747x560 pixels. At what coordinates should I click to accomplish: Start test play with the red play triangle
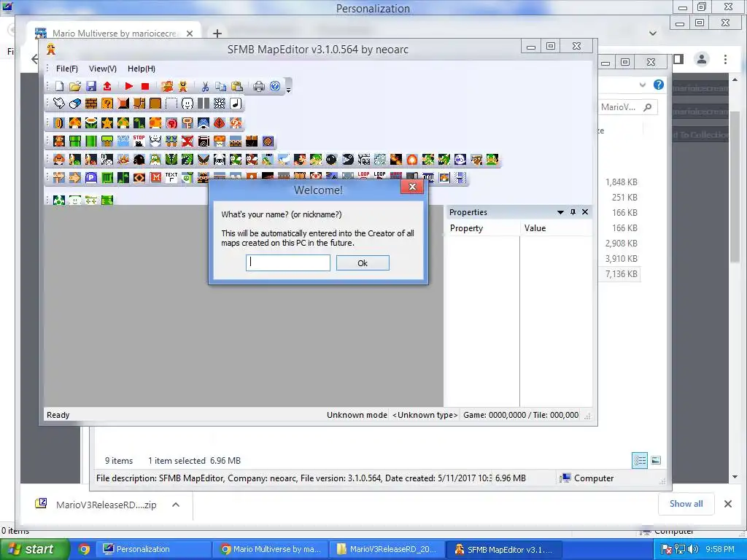pos(128,86)
